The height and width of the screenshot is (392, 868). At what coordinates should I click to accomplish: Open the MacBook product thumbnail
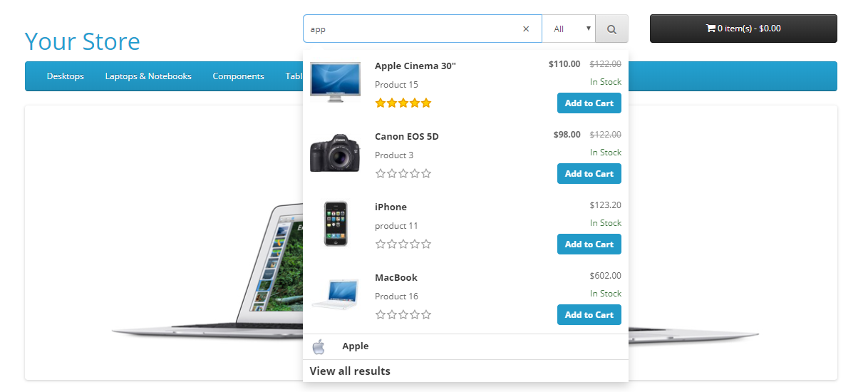pos(335,294)
